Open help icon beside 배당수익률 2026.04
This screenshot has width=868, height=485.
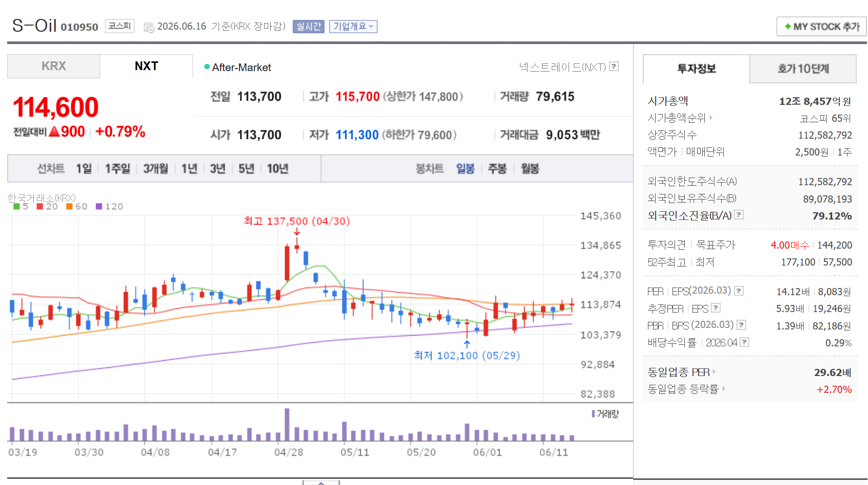[745, 342]
